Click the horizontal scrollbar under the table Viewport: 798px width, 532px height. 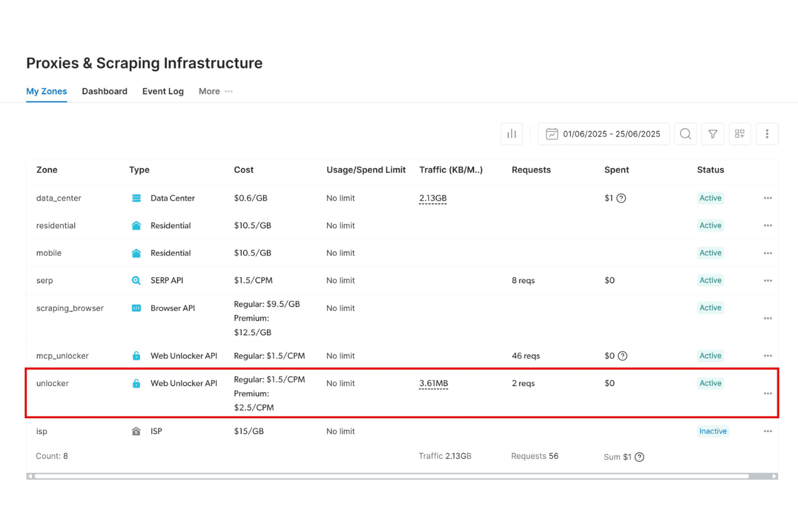click(392, 476)
